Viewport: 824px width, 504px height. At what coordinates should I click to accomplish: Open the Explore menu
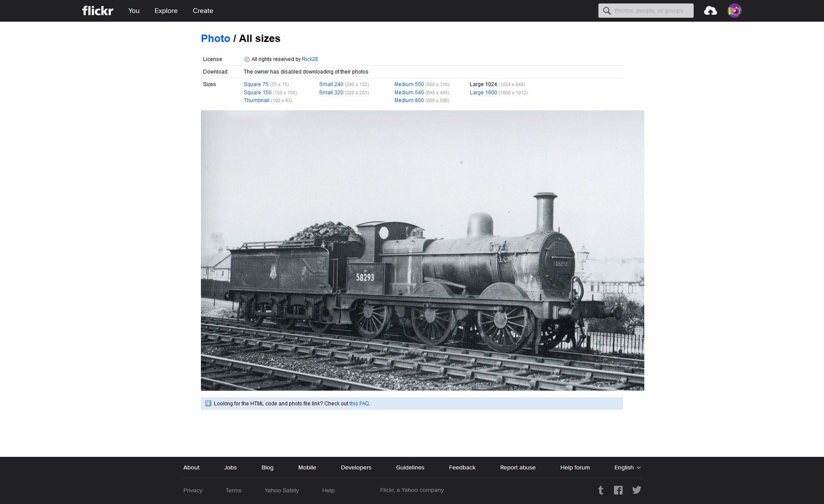[166, 11]
